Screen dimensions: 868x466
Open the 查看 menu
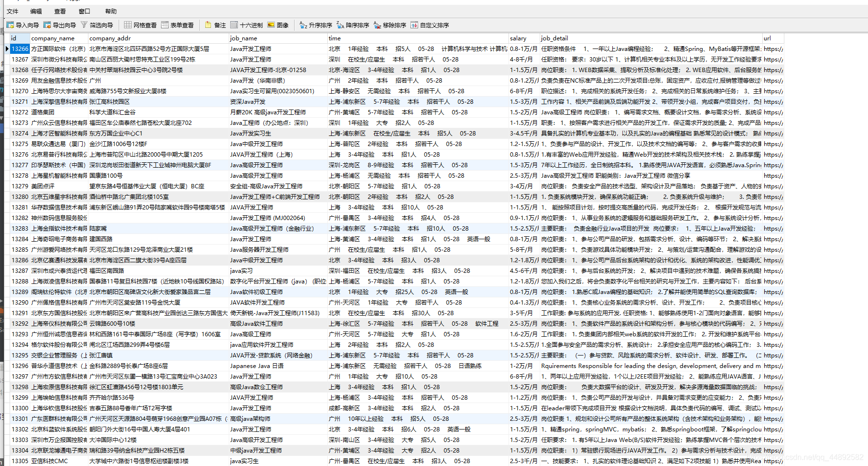60,11
